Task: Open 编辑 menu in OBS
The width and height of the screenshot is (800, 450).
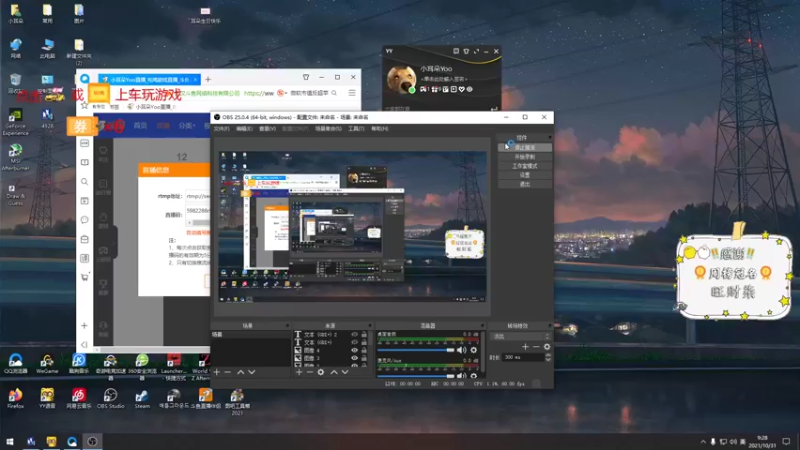Action: [244, 129]
